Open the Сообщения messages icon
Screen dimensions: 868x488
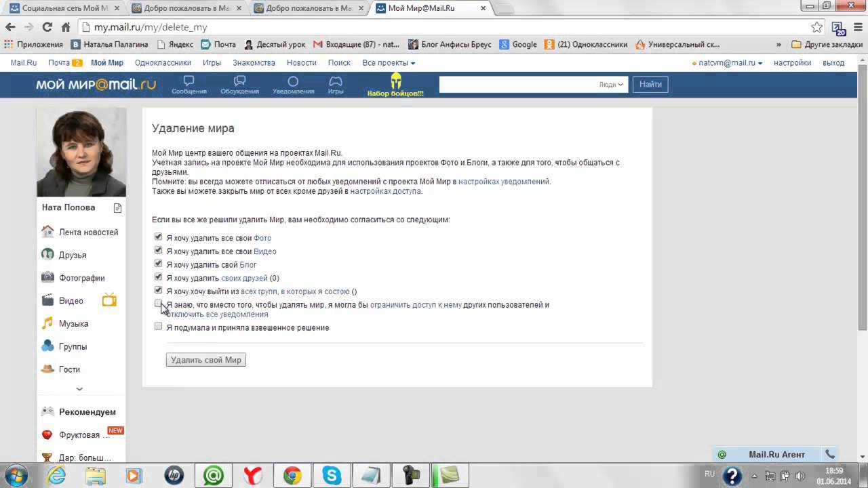pyautogui.click(x=189, y=85)
